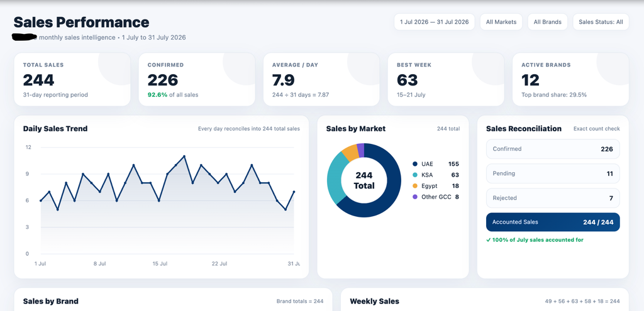Select the Total Sales 244 card
Viewport: 644px width, 311px height.
(72, 80)
